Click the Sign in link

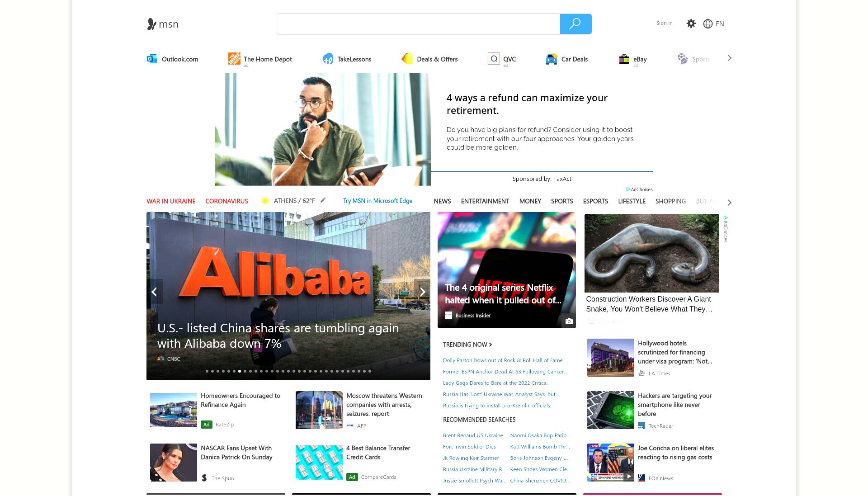(664, 23)
